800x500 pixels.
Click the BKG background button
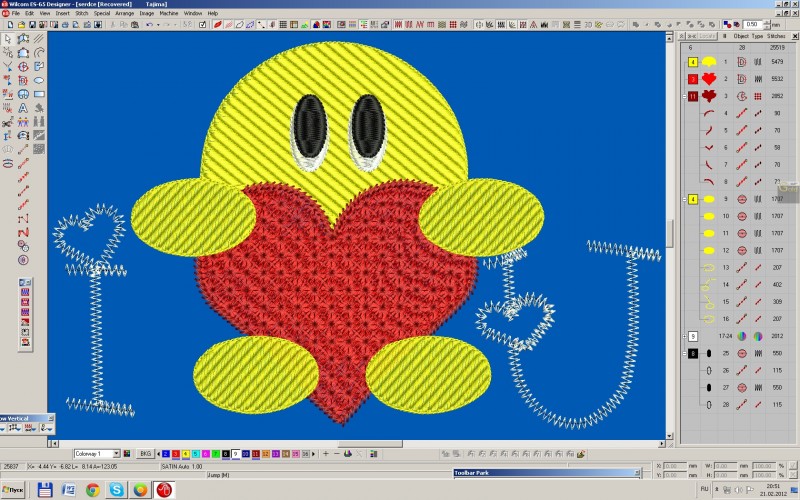coord(145,454)
